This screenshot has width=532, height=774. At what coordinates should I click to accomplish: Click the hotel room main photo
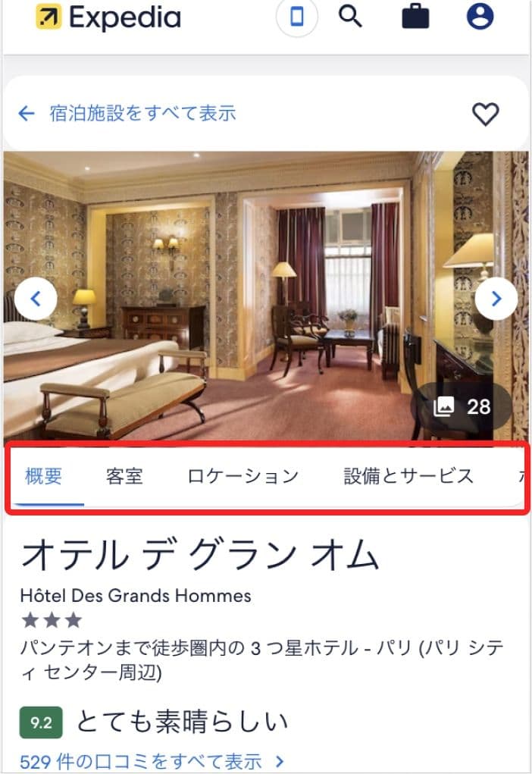[266, 296]
